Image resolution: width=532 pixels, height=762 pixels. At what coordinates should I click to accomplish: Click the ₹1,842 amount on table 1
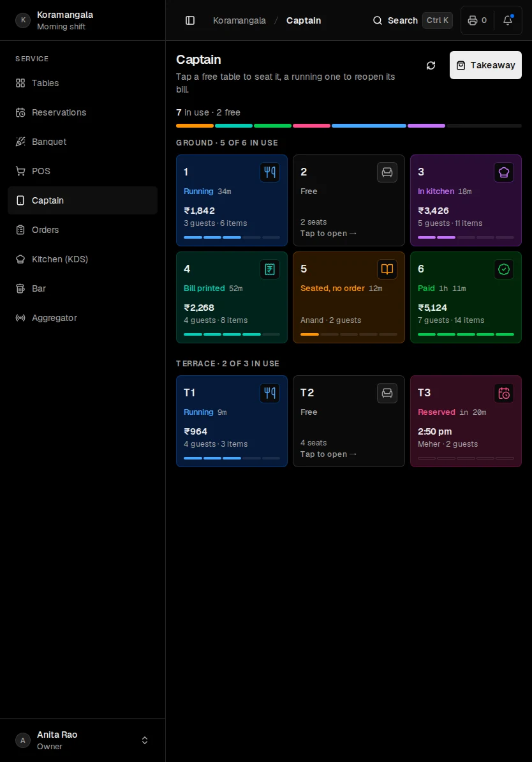pos(199,211)
